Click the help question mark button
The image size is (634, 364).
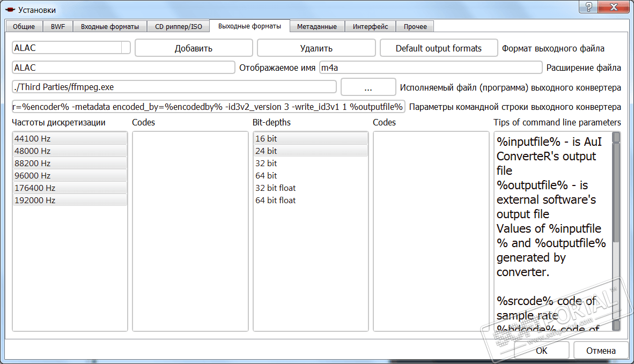(x=589, y=7)
